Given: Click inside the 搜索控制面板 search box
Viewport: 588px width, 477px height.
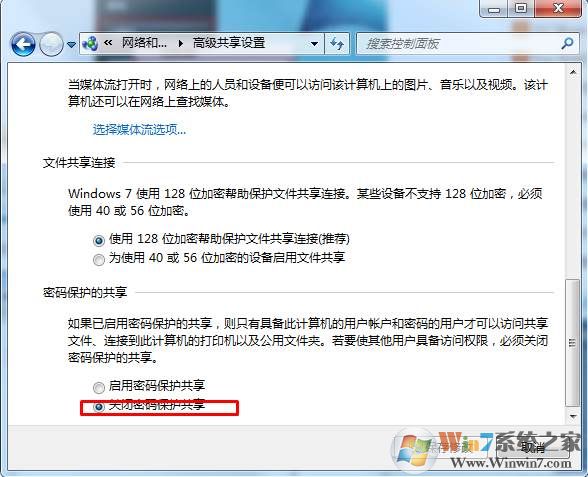Looking at the screenshot, I should pos(459,44).
